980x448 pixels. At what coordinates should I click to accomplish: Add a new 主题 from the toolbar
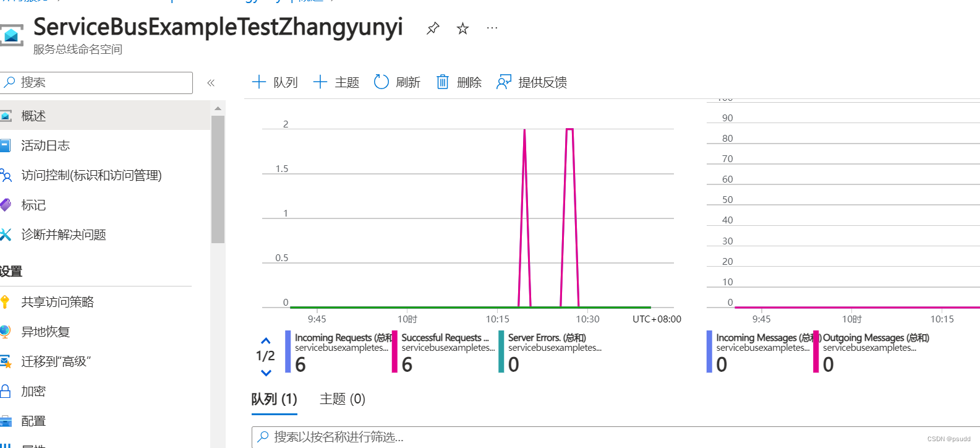pyautogui.click(x=336, y=82)
